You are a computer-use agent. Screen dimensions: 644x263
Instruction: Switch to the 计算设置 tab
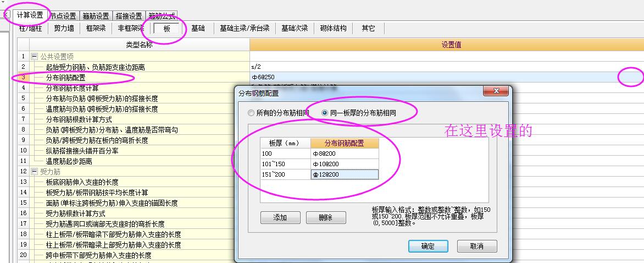pos(30,15)
